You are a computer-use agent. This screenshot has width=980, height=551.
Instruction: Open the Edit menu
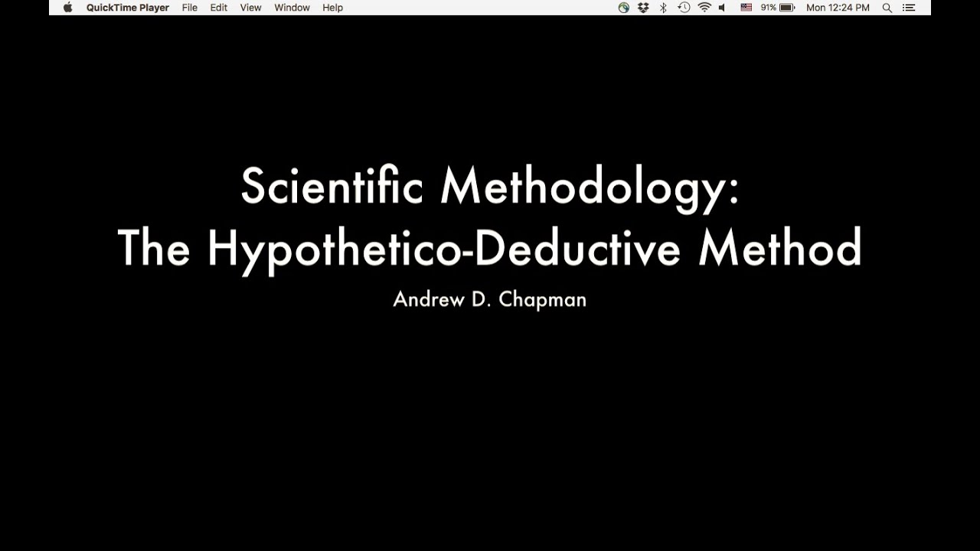[219, 8]
